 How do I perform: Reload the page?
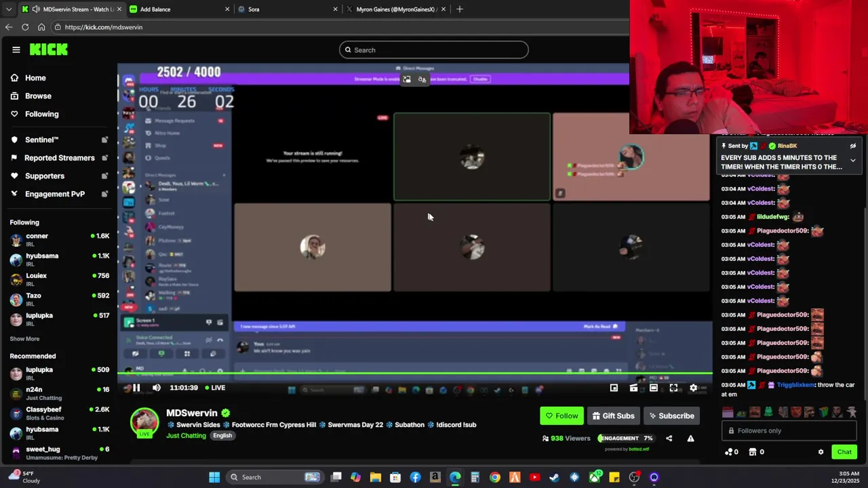point(25,27)
